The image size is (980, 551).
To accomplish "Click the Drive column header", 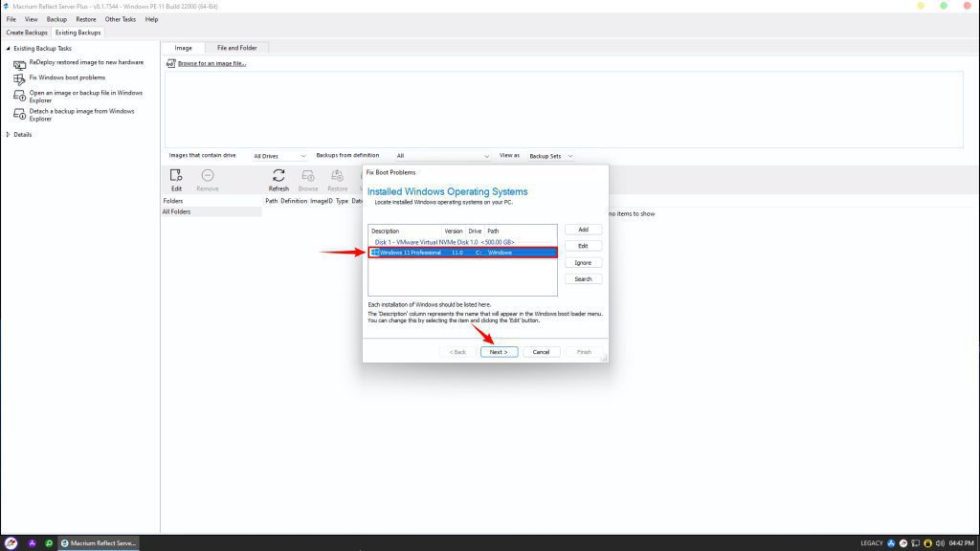I will [475, 231].
